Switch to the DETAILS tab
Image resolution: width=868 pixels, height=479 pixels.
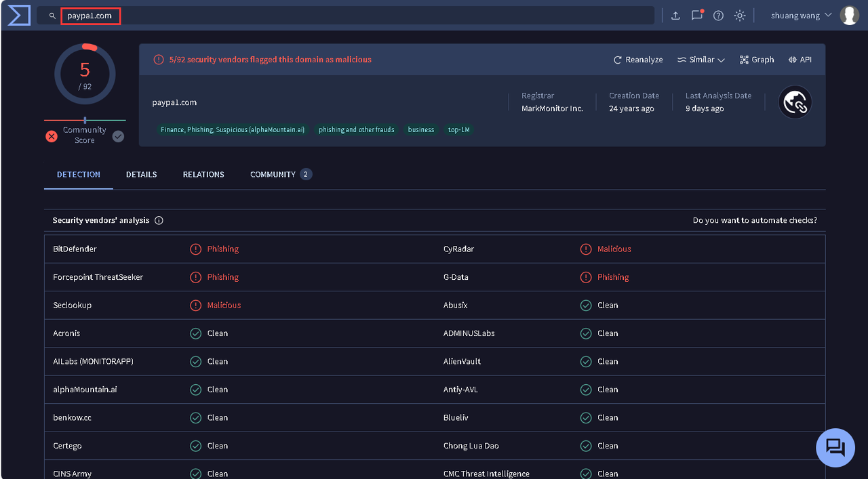pos(142,174)
